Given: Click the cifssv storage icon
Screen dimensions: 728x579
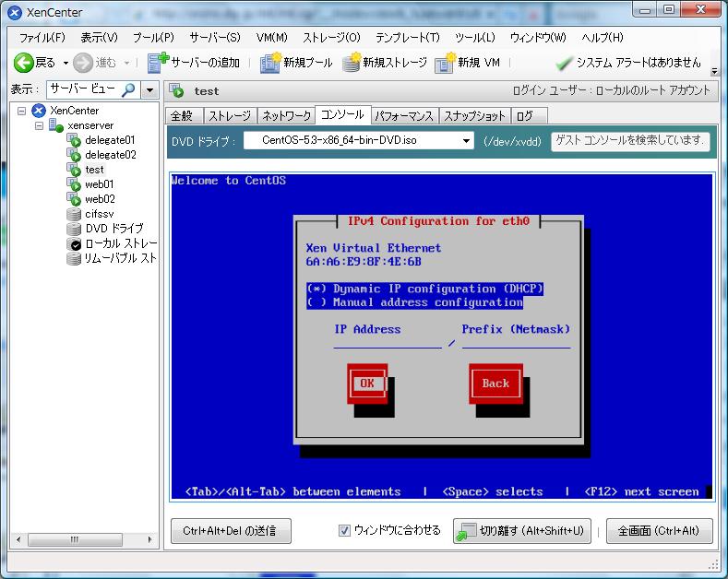Looking at the screenshot, I should [74, 214].
